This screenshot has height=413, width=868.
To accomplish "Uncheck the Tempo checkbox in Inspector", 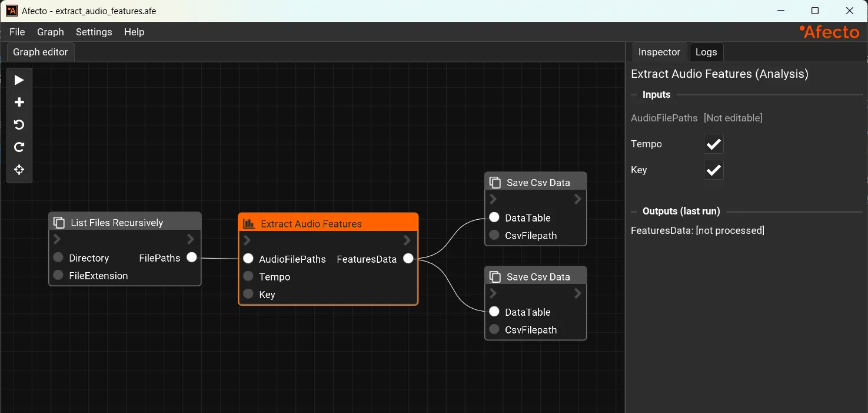I will click(714, 144).
